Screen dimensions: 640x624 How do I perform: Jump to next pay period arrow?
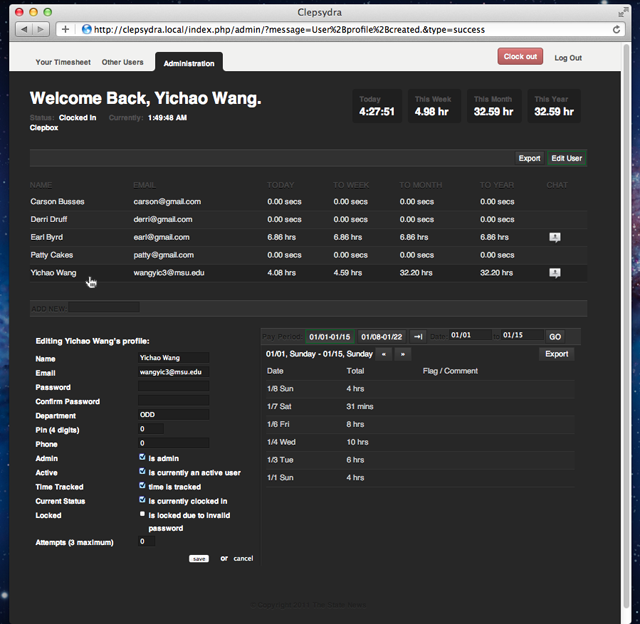(418, 337)
